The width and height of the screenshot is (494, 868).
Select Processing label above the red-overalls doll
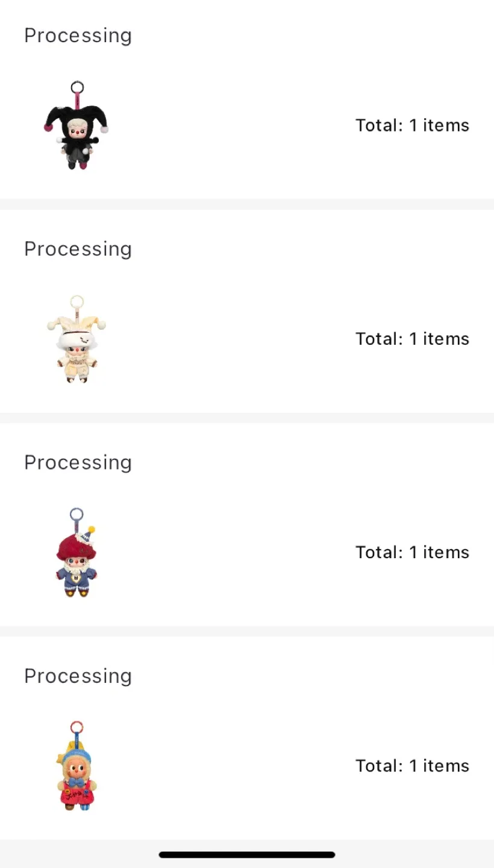tap(78, 676)
